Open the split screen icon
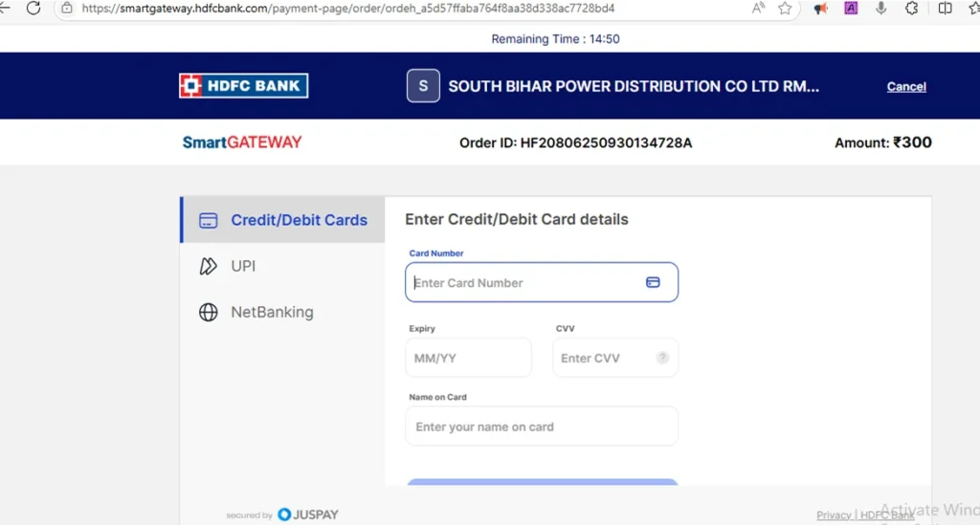The height and width of the screenshot is (525, 980). click(945, 8)
